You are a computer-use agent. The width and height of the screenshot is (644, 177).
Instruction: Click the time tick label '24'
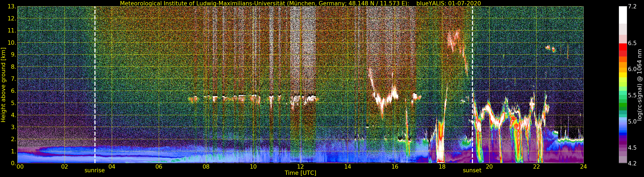pyautogui.click(x=583, y=167)
